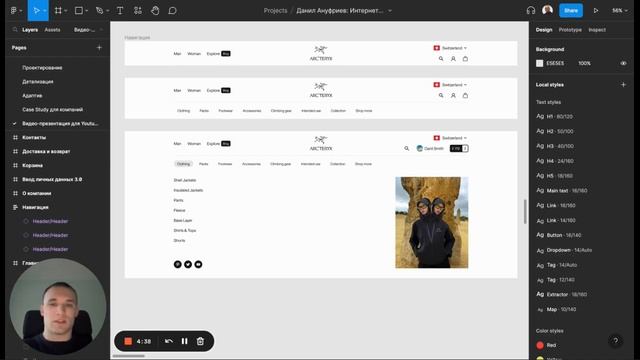Select the Проектирование page
This screenshot has height=360, width=640.
point(42,68)
